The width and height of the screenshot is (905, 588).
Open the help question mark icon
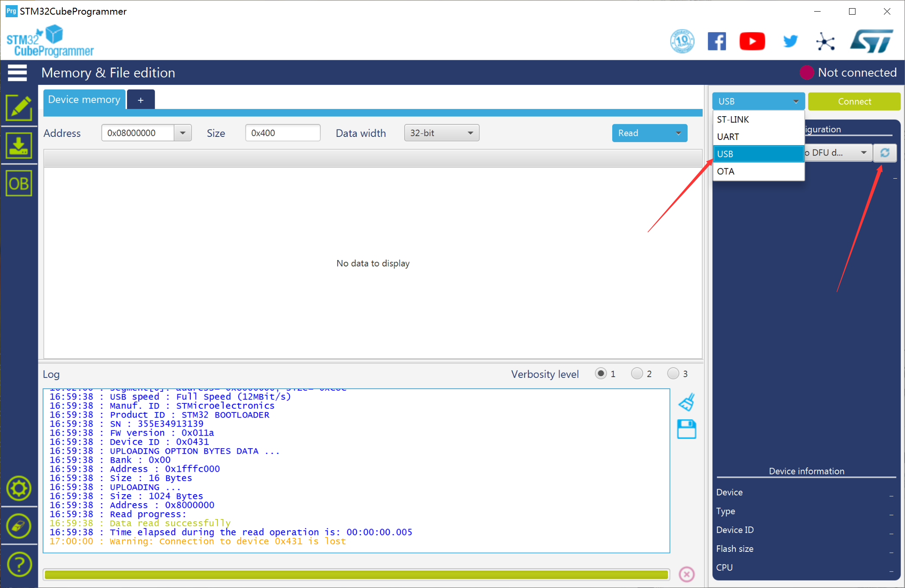pos(19,564)
